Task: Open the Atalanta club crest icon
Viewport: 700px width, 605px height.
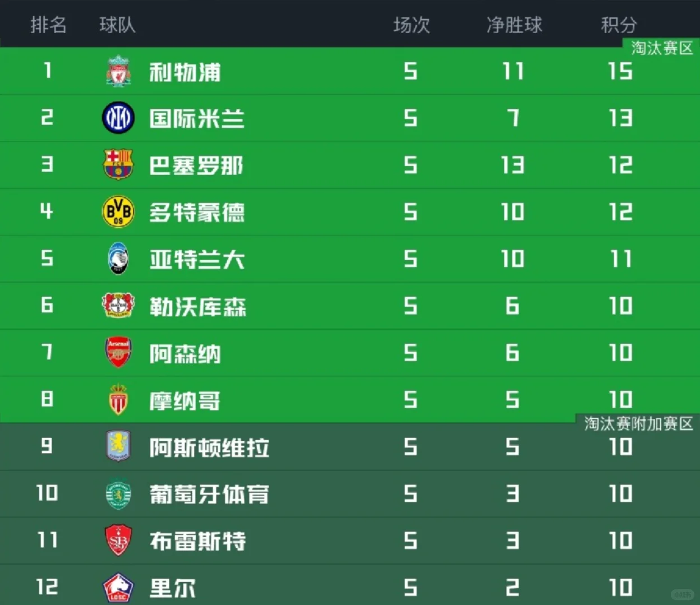Action: pyautogui.click(x=118, y=258)
